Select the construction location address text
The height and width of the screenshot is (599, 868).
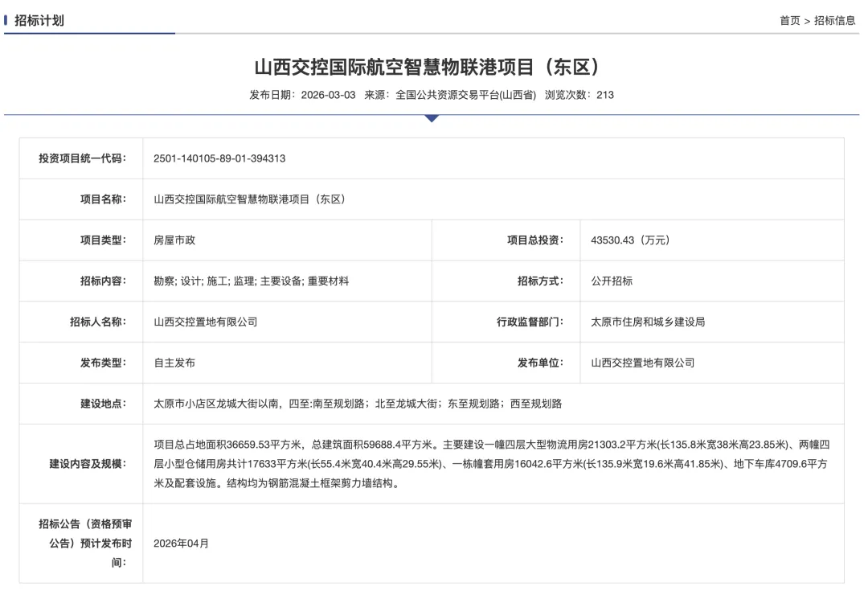point(358,404)
